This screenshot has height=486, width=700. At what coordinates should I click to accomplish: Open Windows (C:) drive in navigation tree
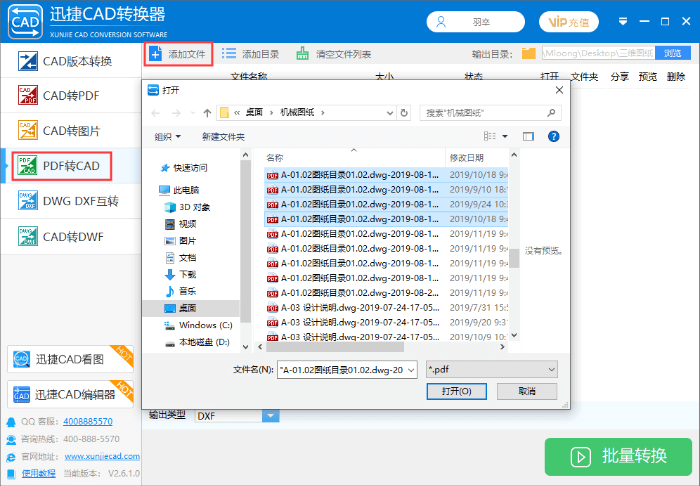pos(199,325)
